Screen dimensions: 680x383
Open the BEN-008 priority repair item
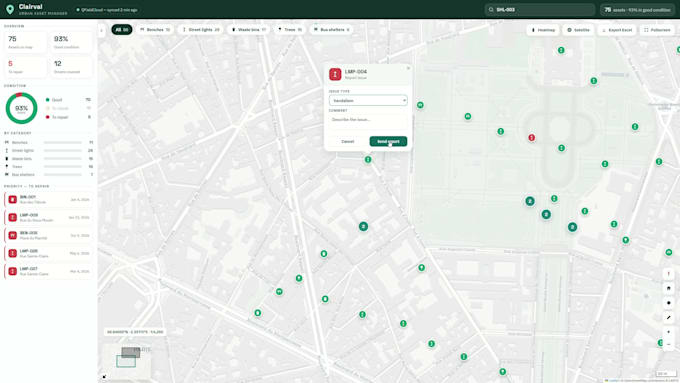49,236
